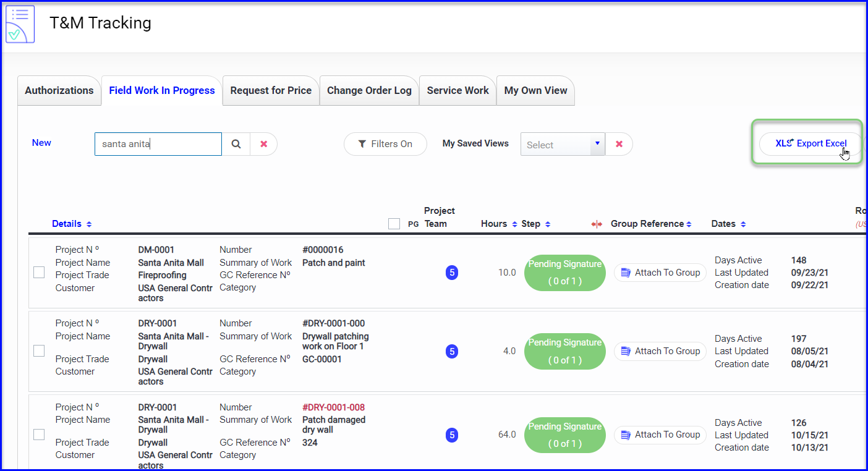Click work order number #0000016

[x=323, y=250]
